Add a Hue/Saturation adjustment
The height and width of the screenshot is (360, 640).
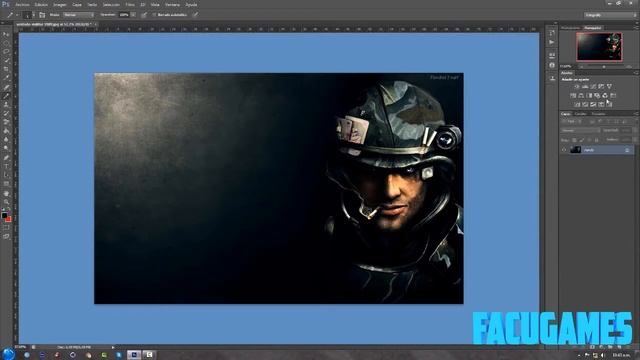point(573,96)
